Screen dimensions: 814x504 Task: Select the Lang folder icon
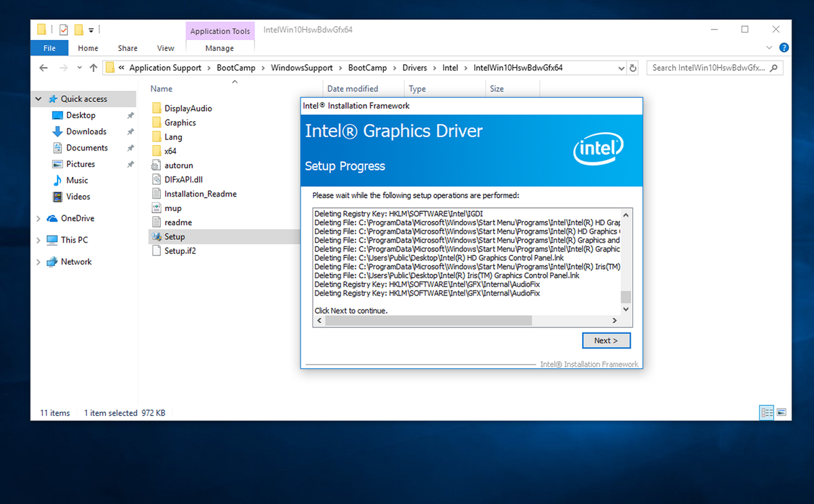[x=157, y=137]
